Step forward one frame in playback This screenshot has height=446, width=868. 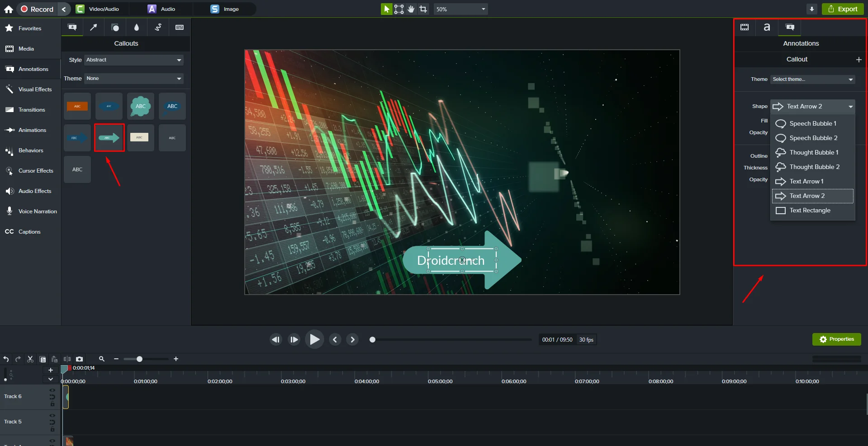pos(294,339)
